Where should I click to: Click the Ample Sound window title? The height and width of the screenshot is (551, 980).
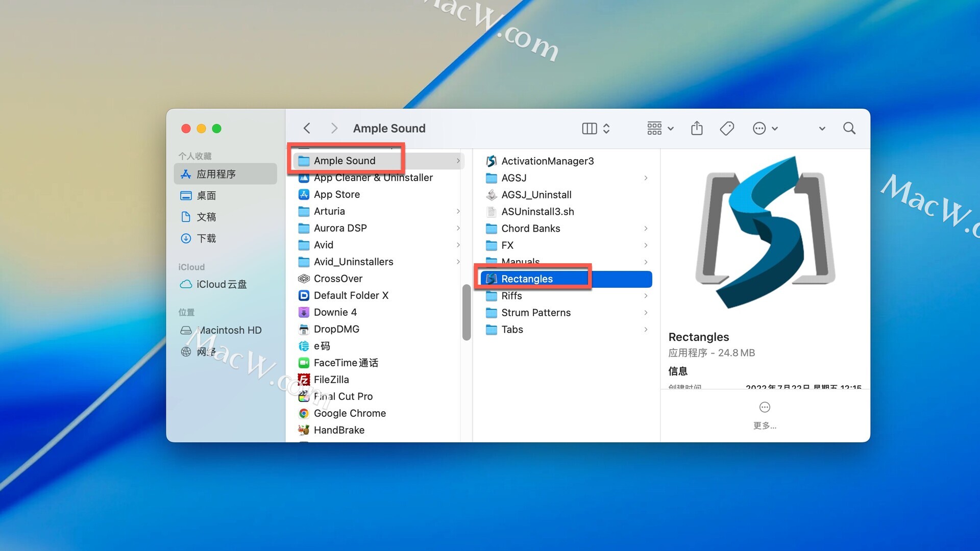pos(389,129)
